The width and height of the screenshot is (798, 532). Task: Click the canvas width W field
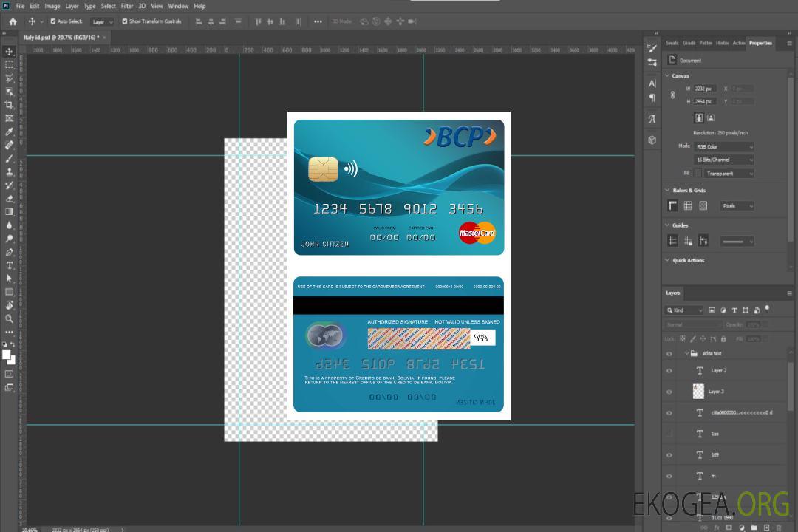(705, 89)
